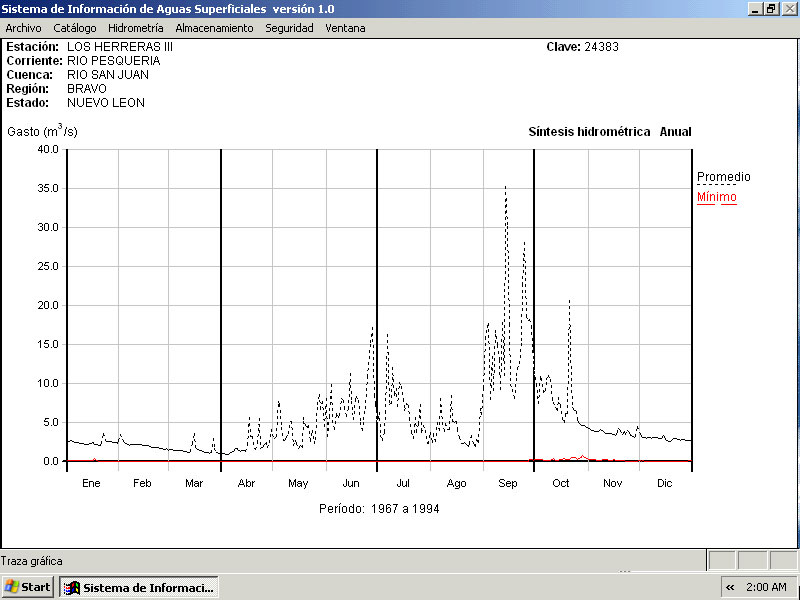Image resolution: width=800 pixels, height=600 pixels.
Task: Click the Síntesis hidrométrica Anual chart title
Action: point(609,132)
